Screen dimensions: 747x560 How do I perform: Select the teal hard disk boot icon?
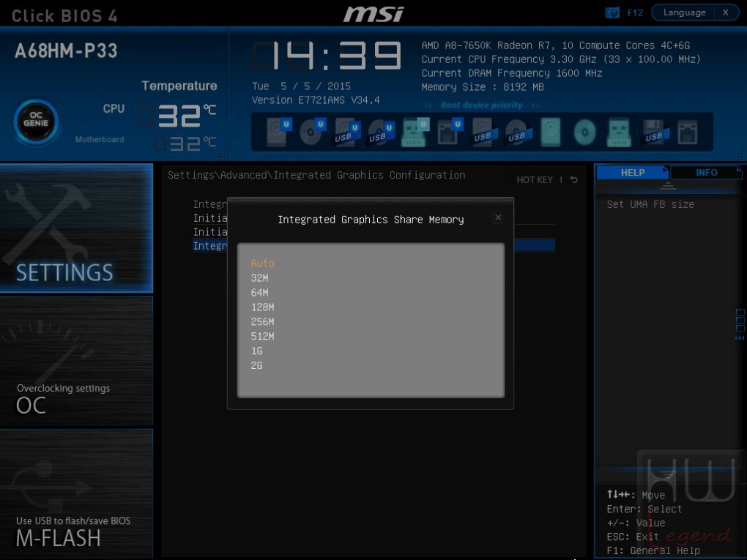coord(550,132)
